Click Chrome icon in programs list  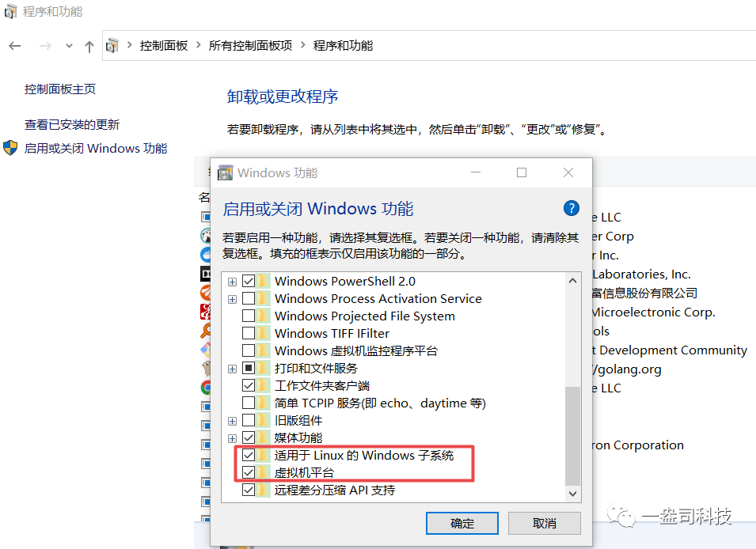click(x=206, y=388)
